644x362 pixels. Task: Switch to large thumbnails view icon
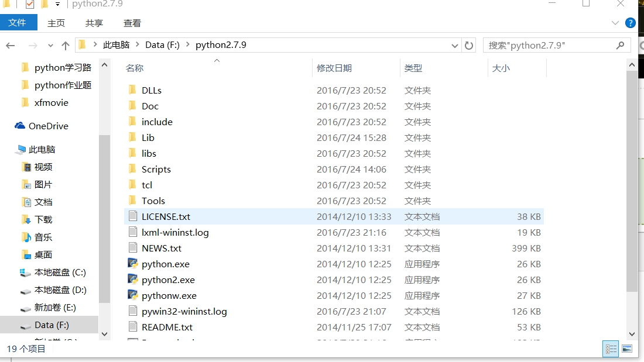click(627, 349)
